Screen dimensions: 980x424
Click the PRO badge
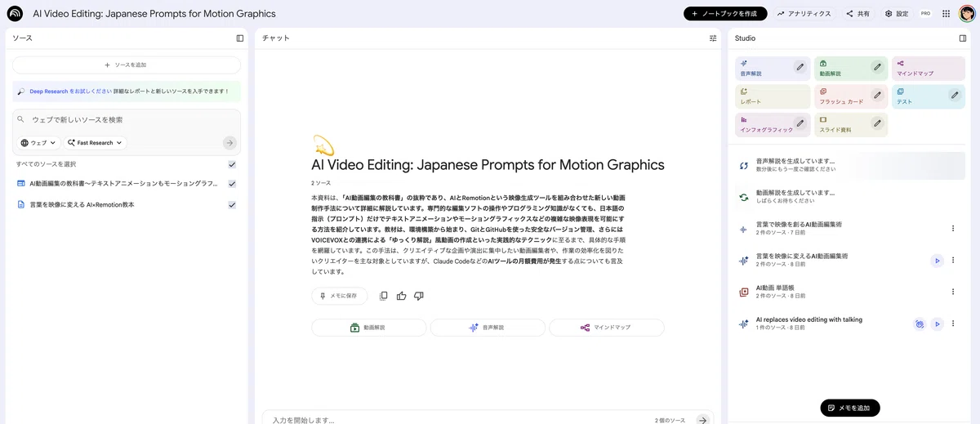pos(925,14)
